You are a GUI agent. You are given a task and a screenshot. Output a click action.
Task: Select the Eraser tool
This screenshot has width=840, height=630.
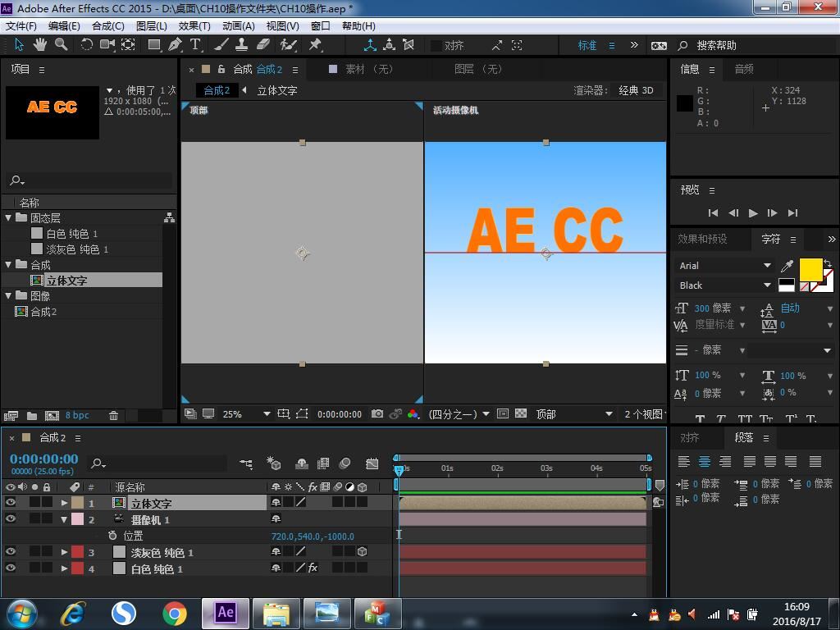pyautogui.click(x=263, y=45)
